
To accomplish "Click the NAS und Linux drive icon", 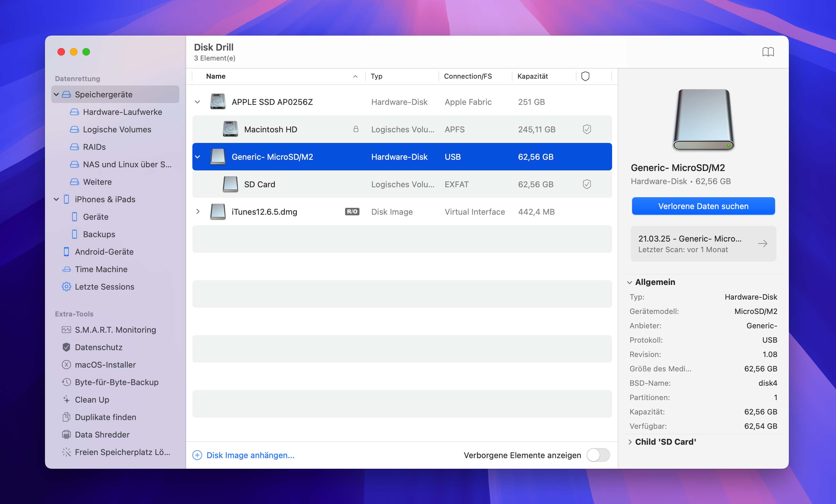I will [74, 164].
